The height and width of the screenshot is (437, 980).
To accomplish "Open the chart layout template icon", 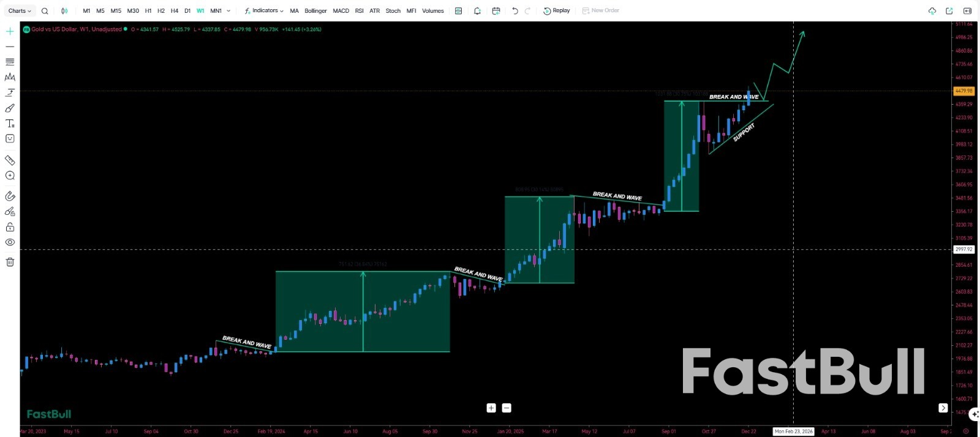I will tap(458, 10).
